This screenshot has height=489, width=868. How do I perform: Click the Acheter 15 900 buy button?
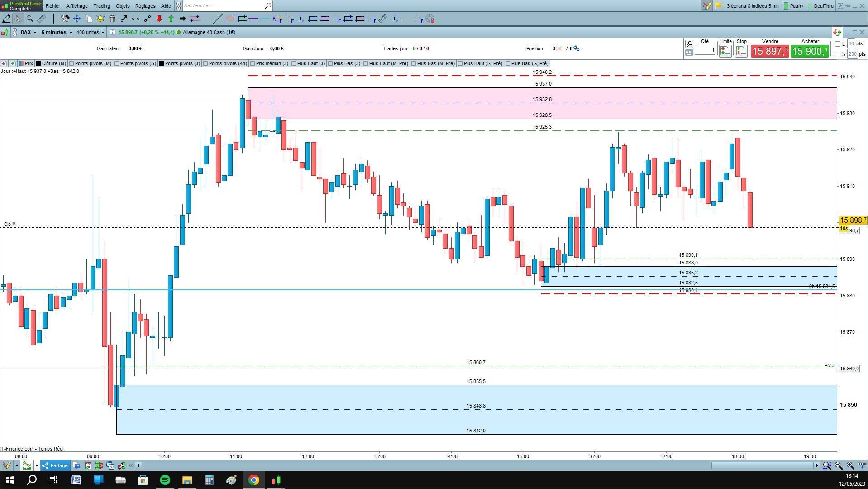[810, 51]
